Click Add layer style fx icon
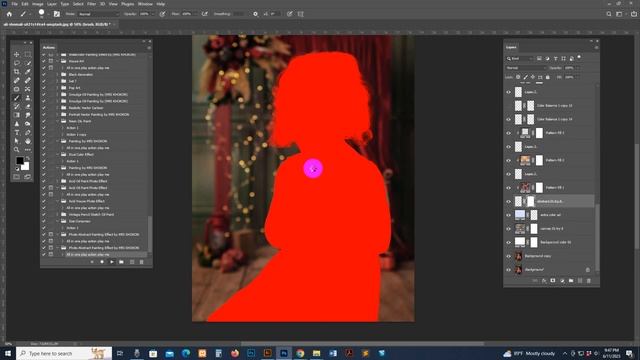The width and height of the screenshot is (640, 360). 544,281
